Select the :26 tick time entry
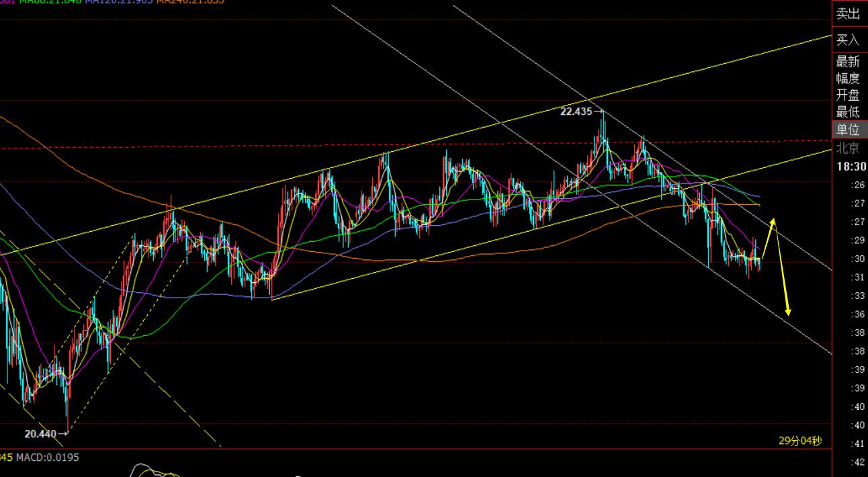 point(857,185)
